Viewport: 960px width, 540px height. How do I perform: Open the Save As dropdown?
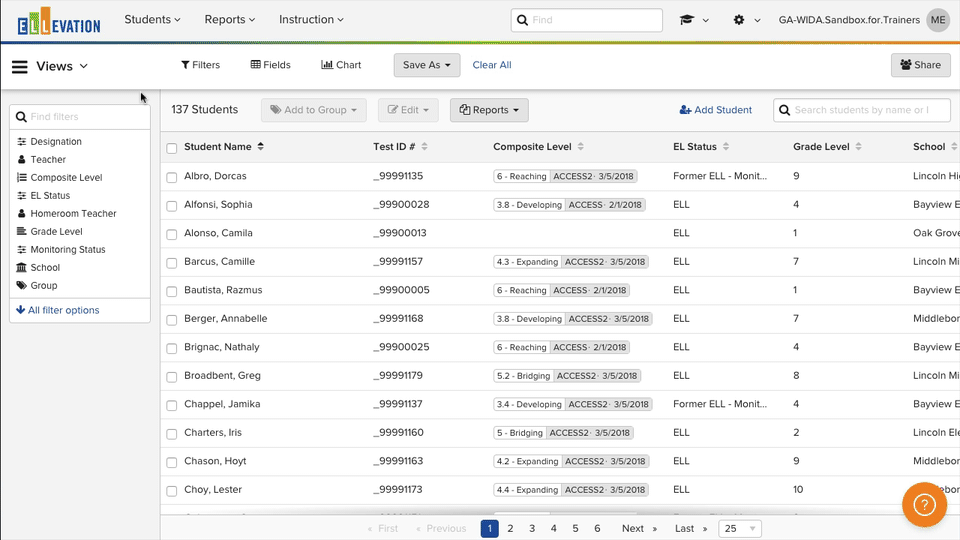[x=427, y=65]
